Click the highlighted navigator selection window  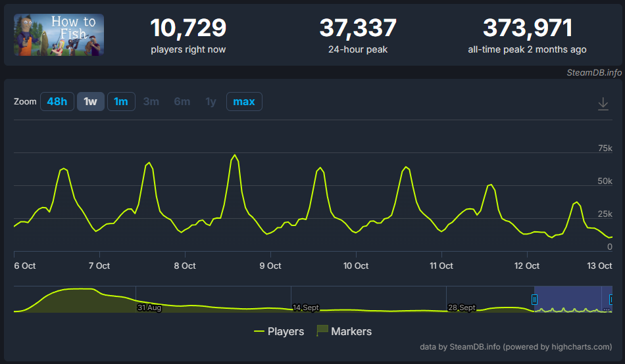click(x=572, y=299)
